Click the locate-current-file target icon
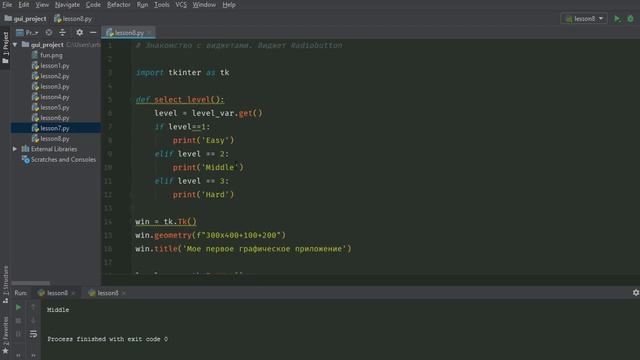640x360 pixels. click(49, 32)
